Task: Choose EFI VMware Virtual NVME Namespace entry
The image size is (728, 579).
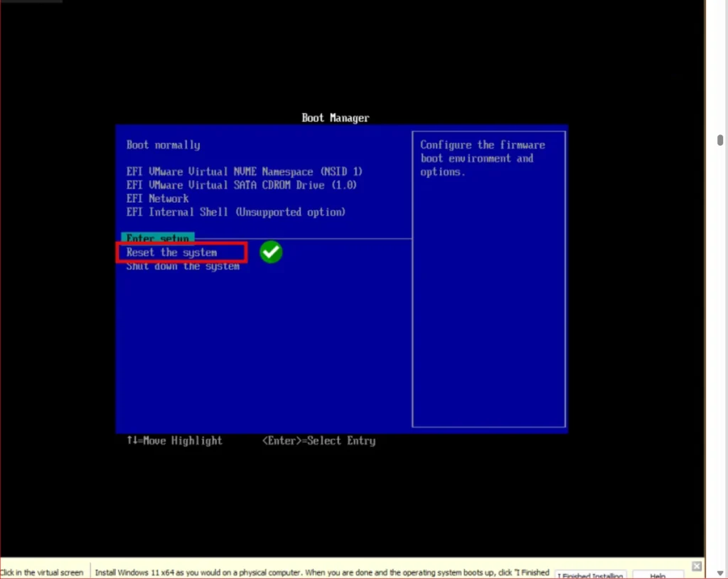Action: (245, 171)
